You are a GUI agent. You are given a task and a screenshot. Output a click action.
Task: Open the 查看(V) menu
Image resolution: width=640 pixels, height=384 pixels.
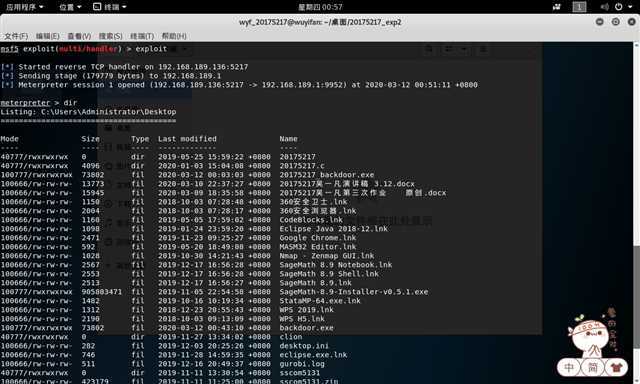click(79, 36)
